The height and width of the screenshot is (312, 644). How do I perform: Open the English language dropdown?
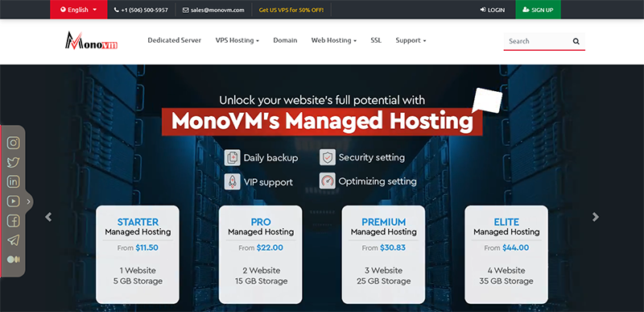coord(79,10)
